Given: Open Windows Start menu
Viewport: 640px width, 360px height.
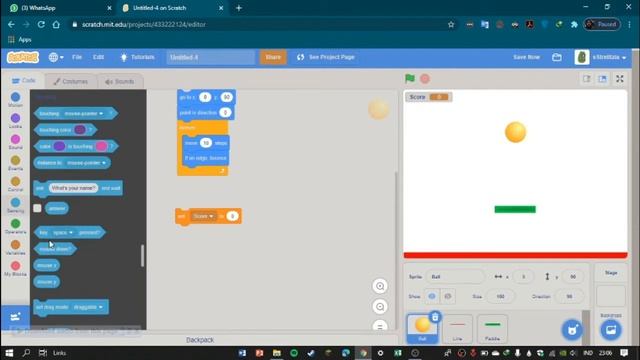Looking at the screenshot, I should [9, 353].
